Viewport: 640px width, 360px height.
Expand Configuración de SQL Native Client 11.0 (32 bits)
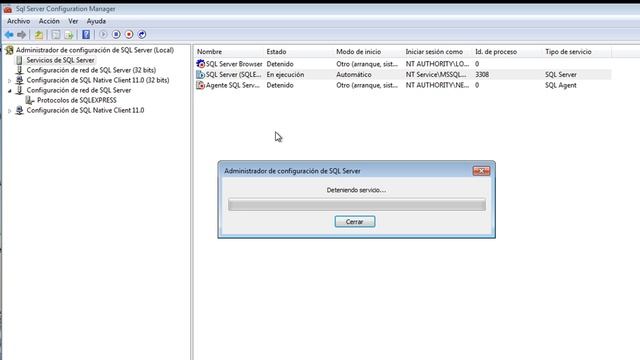click(x=9, y=81)
